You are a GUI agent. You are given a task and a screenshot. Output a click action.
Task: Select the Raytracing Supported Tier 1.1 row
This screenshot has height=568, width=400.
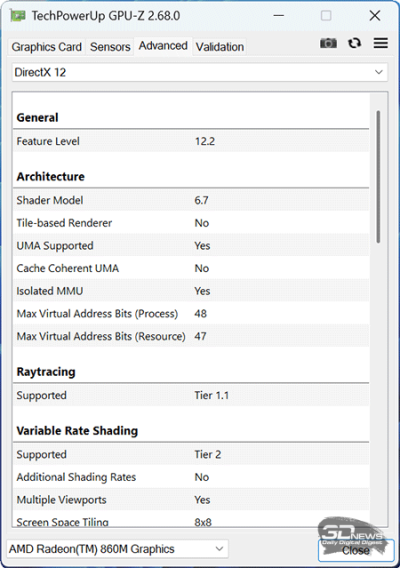coord(191,395)
